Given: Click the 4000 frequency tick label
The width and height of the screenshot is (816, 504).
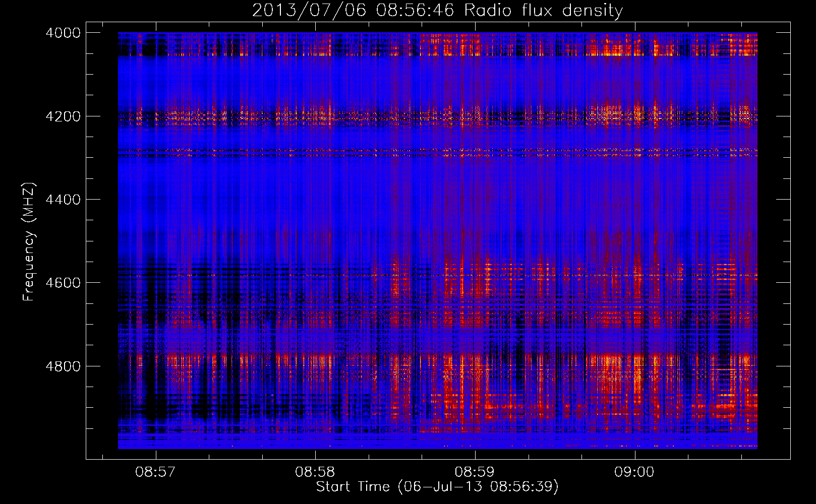Looking at the screenshot, I should [63, 33].
